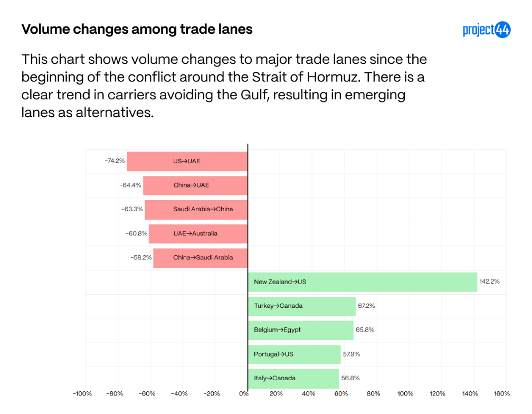Select the US→UAE red bar
Screen dimensions: 532x414
click(x=187, y=162)
